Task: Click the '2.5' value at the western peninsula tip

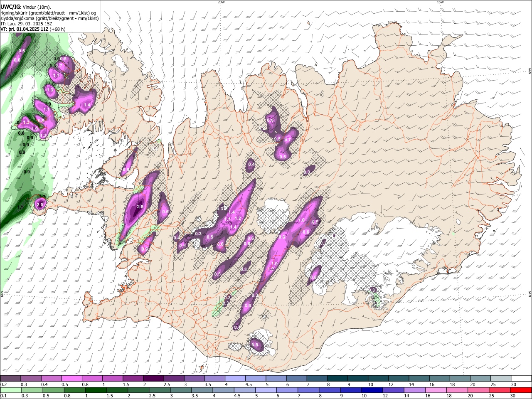Action: pos(40,205)
